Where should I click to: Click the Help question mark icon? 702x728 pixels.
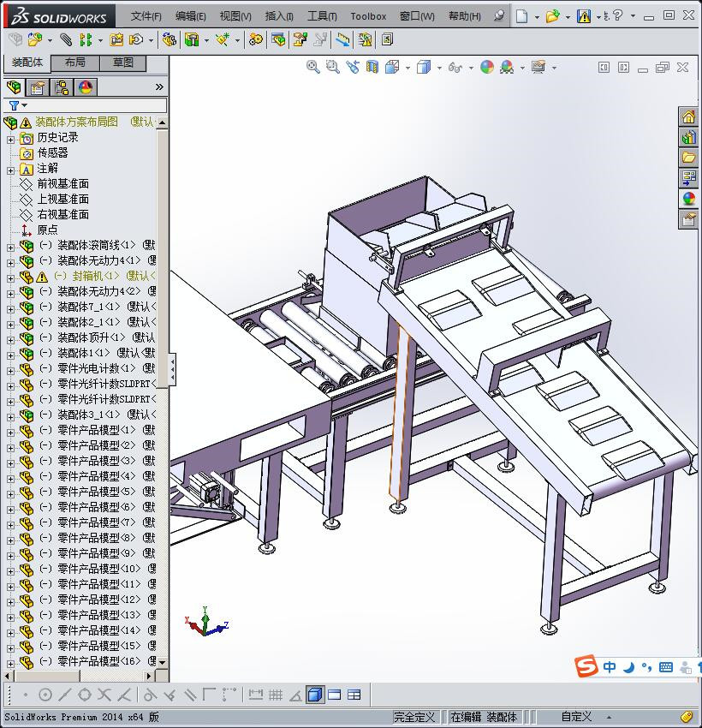[617, 15]
